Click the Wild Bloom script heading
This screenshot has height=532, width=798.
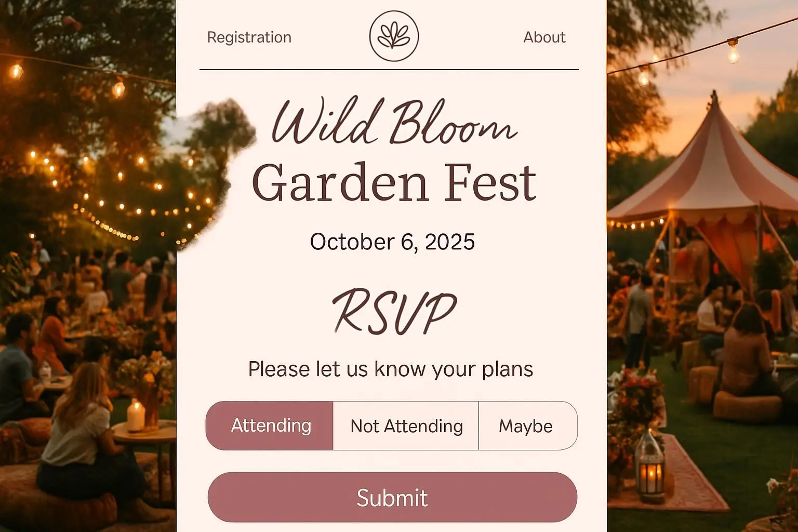pyautogui.click(x=395, y=122)
